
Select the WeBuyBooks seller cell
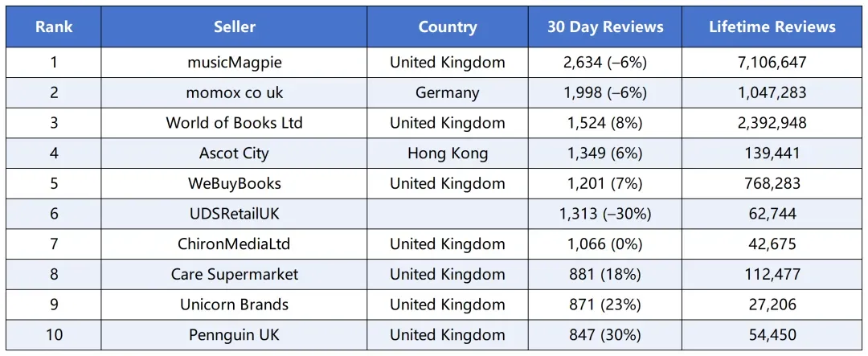[234, 184]
